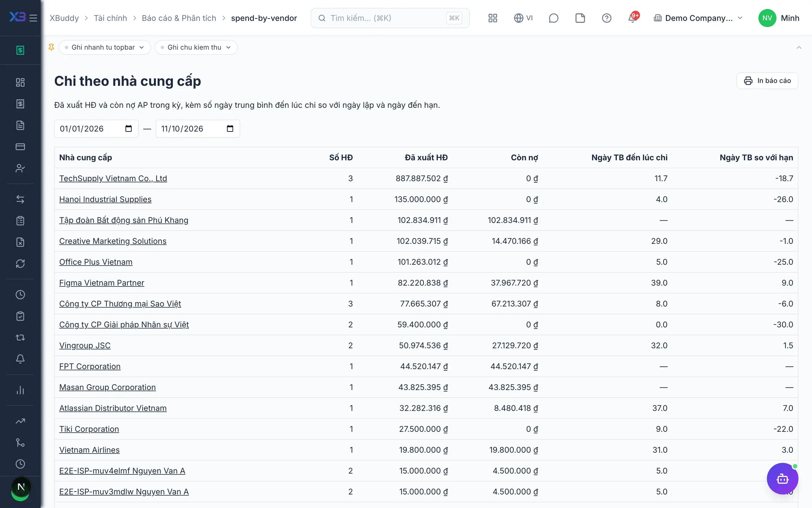Switch language using the VI globe selector
The image size is (812, 508).
point(523,18)
